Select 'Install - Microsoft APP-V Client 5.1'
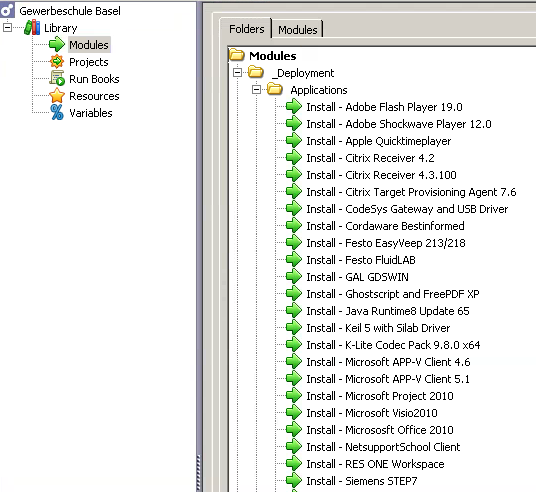The image size is (536, 492). click(388, 379)
